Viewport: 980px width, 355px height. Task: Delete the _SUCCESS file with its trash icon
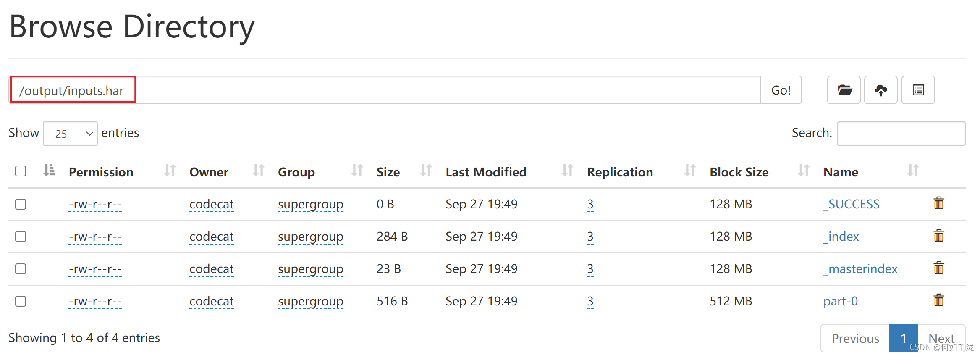(x=938, y=203)
